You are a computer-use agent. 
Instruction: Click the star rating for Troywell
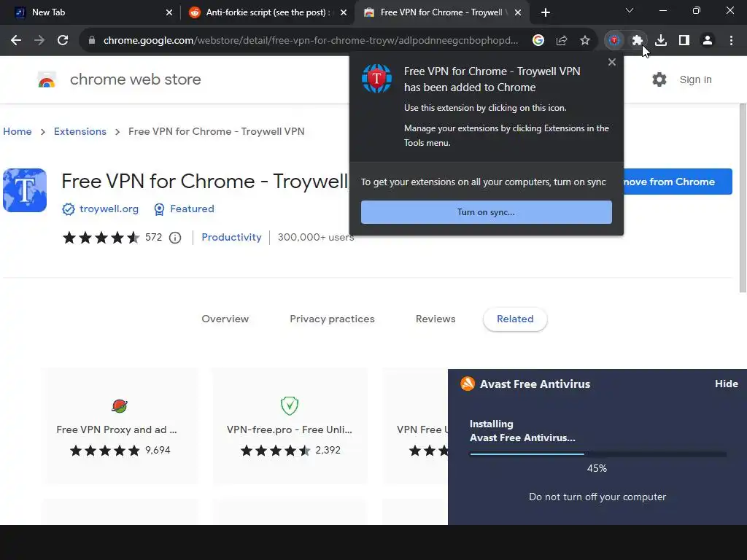pos(101,237)
